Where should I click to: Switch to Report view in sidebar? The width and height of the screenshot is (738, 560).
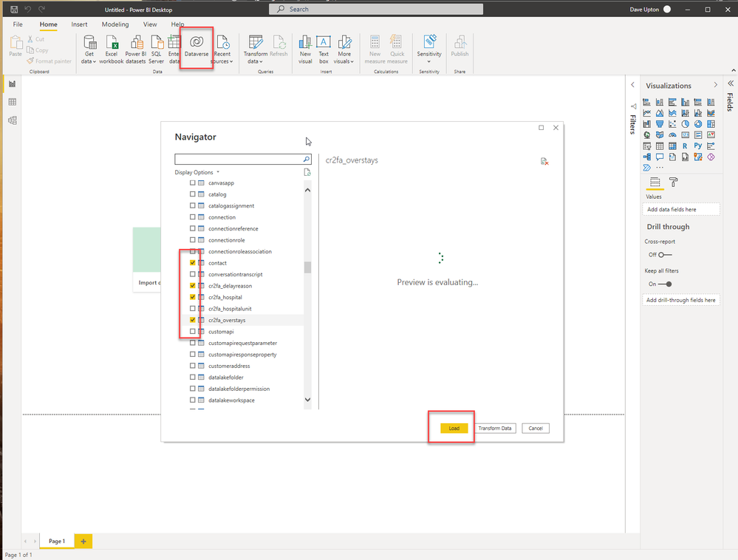[13, 83]
